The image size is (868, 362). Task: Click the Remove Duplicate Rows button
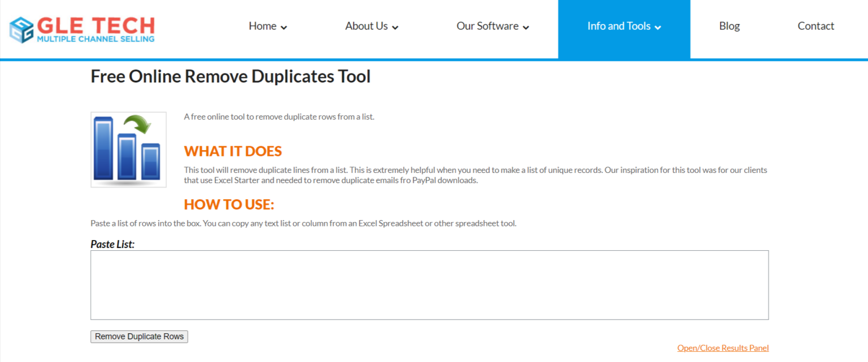(x=138, y=336)
